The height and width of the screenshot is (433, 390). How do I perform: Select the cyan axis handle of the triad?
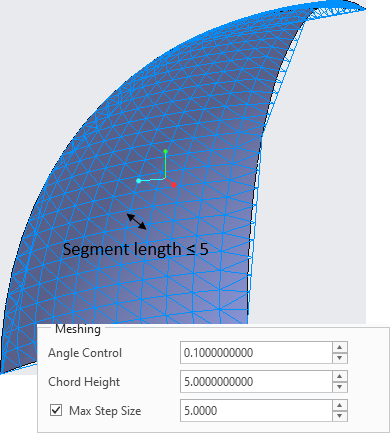click(139, 181)
